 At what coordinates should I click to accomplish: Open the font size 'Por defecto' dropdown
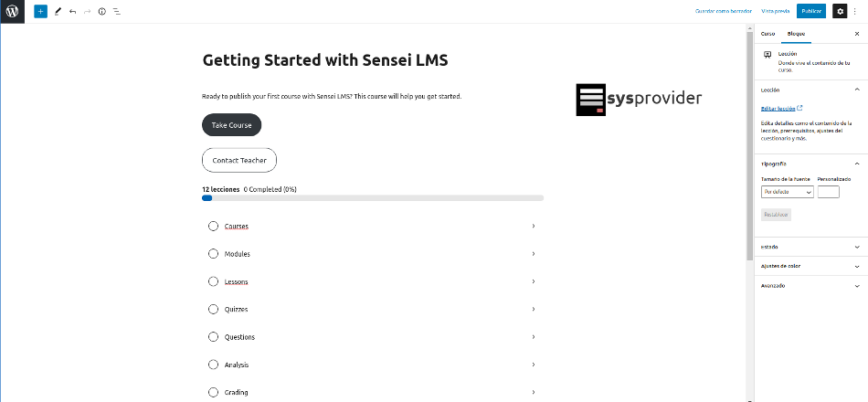pyautogui.click(x=787, y=192)
